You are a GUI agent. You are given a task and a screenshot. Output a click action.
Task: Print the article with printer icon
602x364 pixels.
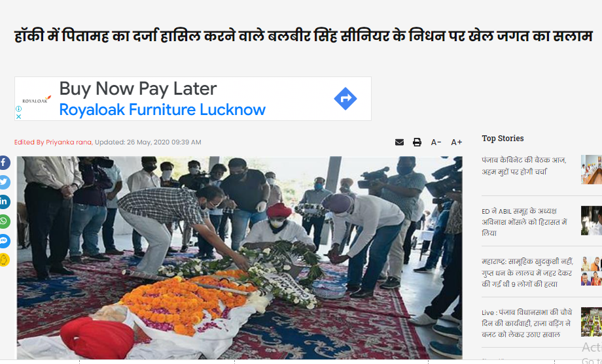tap(417, 142)
